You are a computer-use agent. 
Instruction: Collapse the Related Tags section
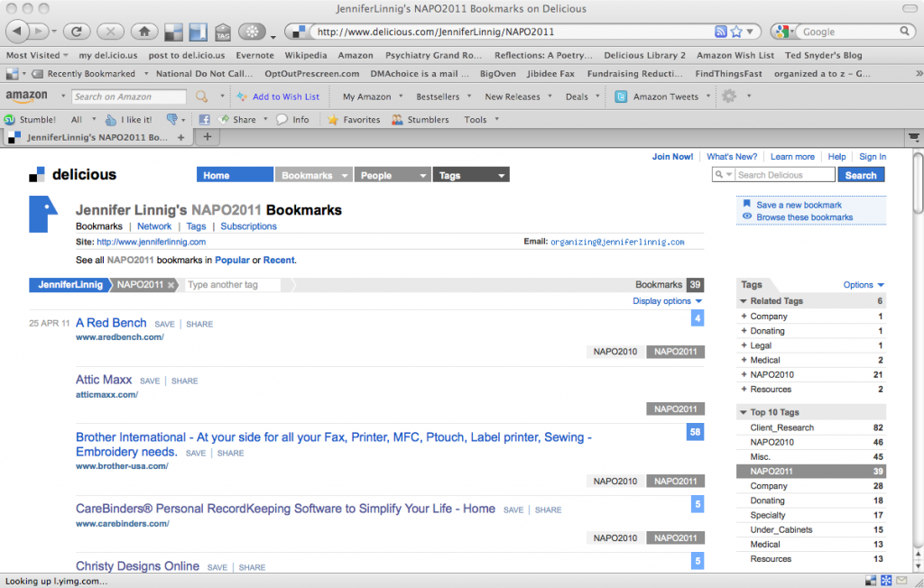(744, 301)
